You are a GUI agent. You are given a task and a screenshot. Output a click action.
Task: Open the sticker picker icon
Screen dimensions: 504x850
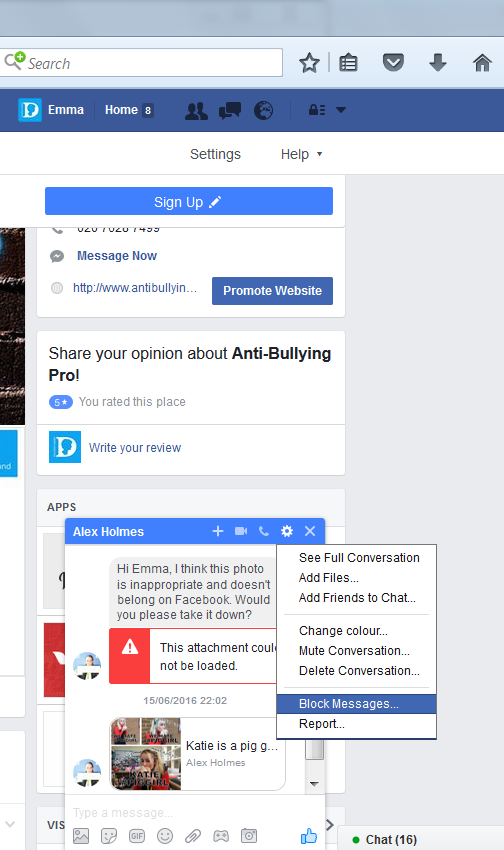(x=109, y=836)
